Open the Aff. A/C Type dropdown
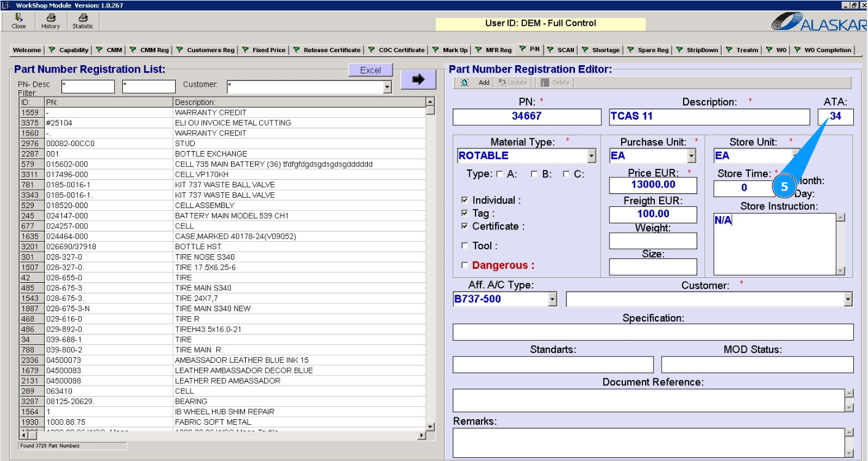 click(x=552, y=300)
